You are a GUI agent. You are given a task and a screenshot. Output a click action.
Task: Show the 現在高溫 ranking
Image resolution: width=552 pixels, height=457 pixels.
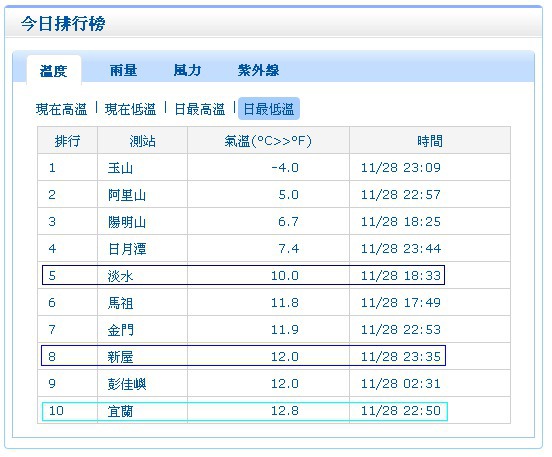pos(62,109)
